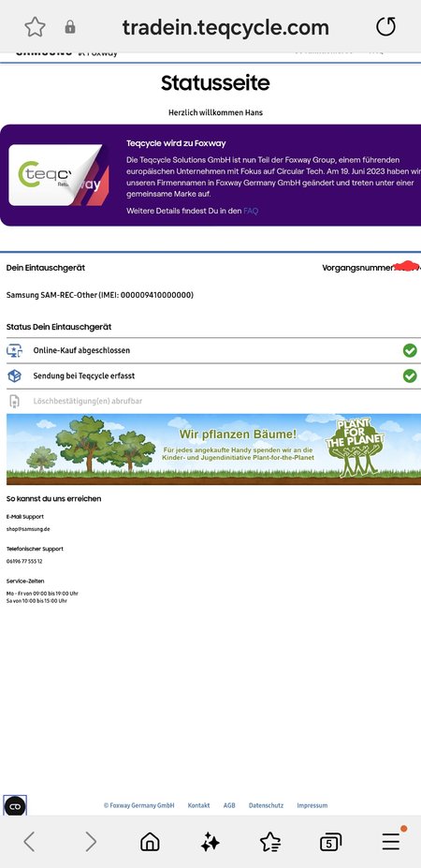Click the support phone number 06196 77 555 12
Viewport: 421px width, 868px height.
[24, 561]
